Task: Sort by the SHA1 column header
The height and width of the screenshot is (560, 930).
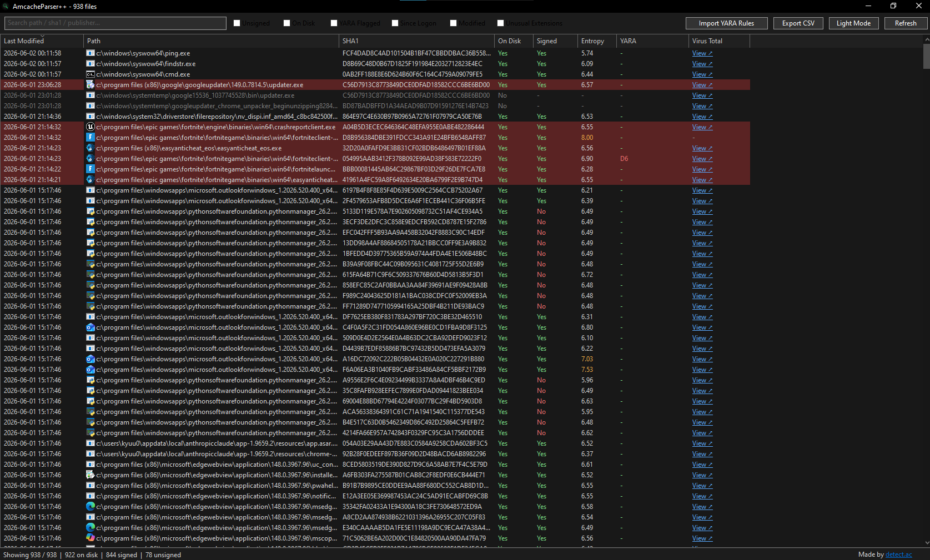Action: pos(416,41)
